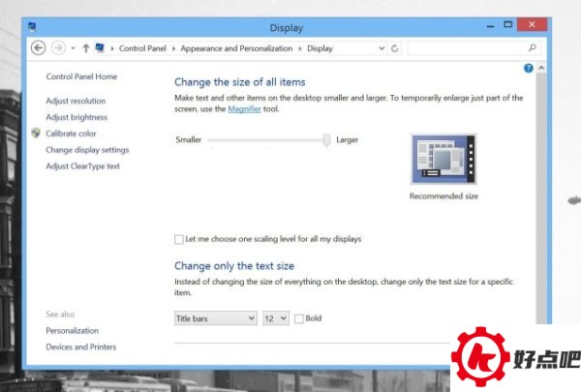Open the Magnifier tool link
The height and width of the screenshot is (392, 581).
(x=243, y=109)
